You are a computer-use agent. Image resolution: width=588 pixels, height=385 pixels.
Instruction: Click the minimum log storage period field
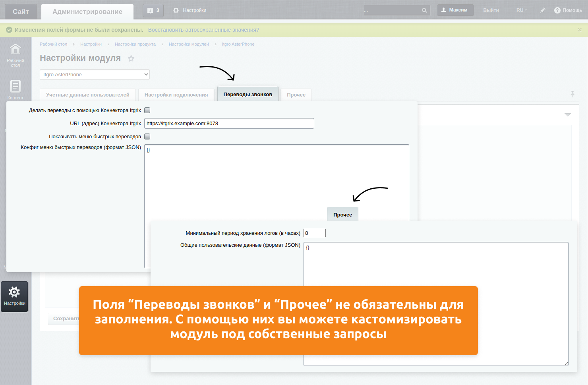(314, 233)
